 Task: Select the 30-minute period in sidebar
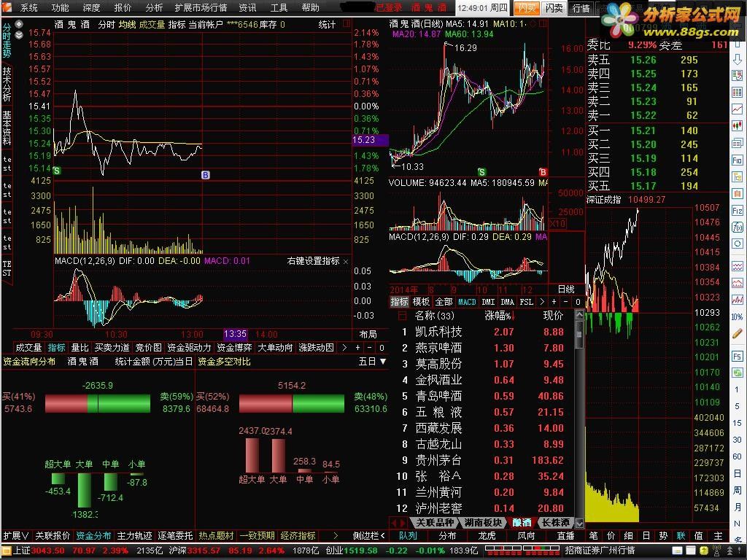(x=737, y=440)
